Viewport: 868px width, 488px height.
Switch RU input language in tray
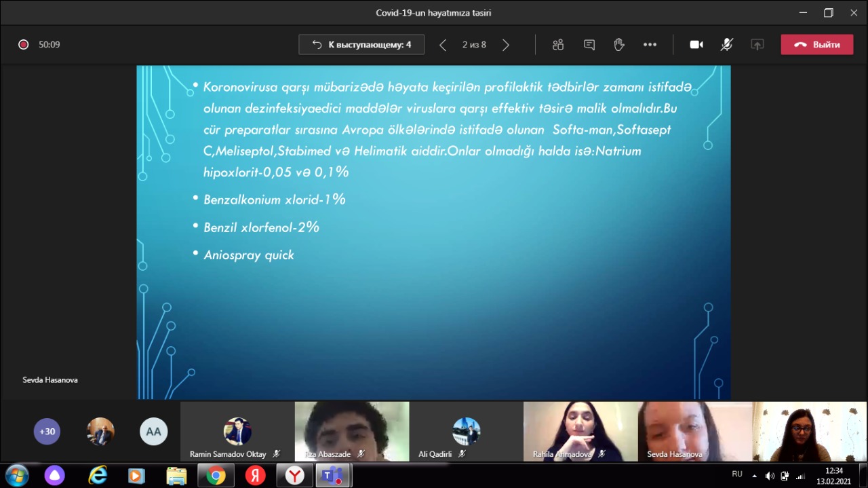[737, 474]
